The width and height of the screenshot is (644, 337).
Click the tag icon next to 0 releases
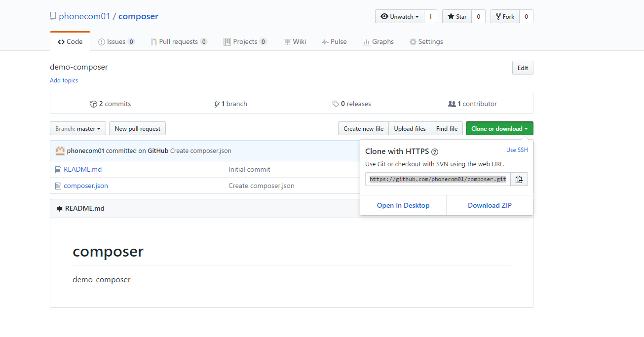coord(336,104)
